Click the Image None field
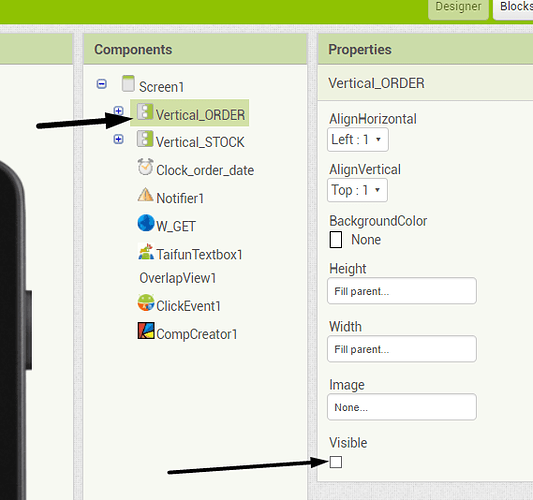 point(402,407)
